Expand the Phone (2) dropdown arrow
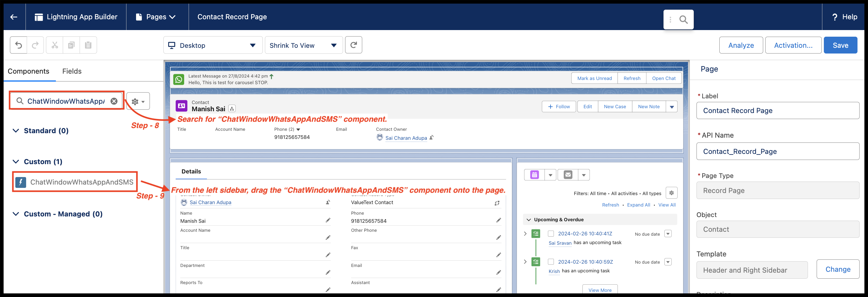 tap(298, 130)
